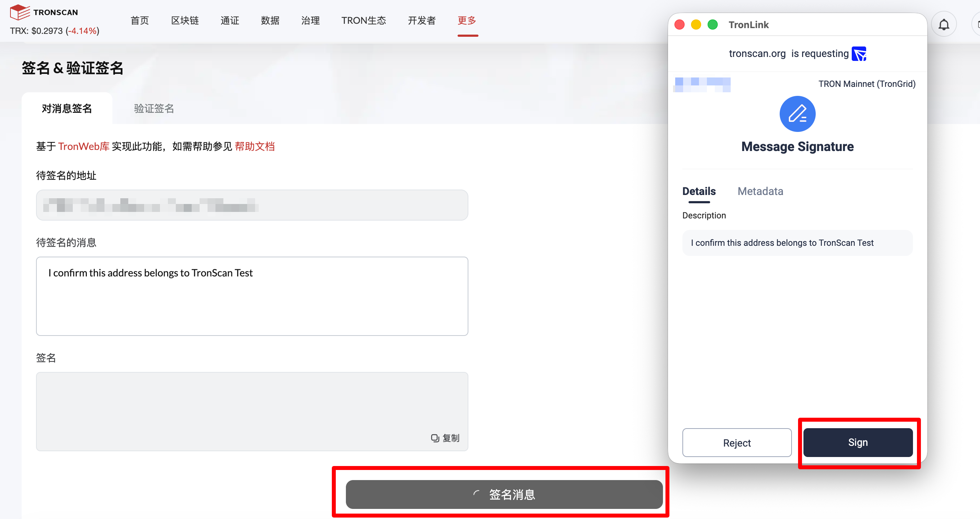Click the 签名 output box

pyautogui.click(x=252, y=411)
